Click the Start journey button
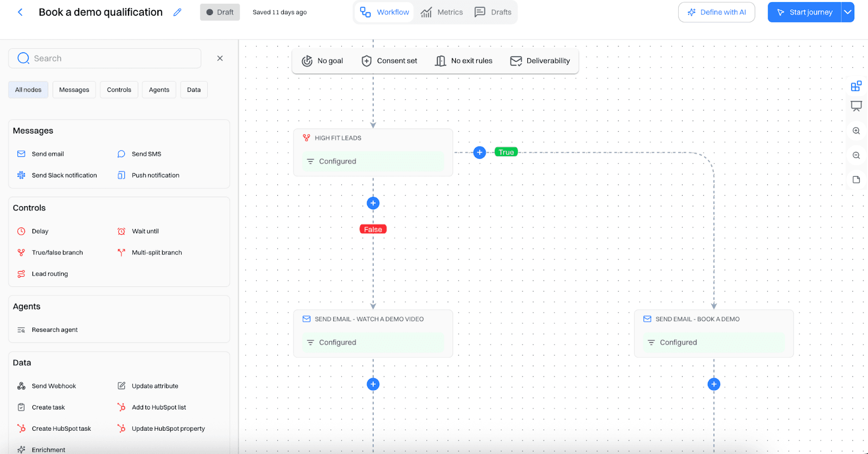Screen dimensions: 868x454 pos(805,12)
